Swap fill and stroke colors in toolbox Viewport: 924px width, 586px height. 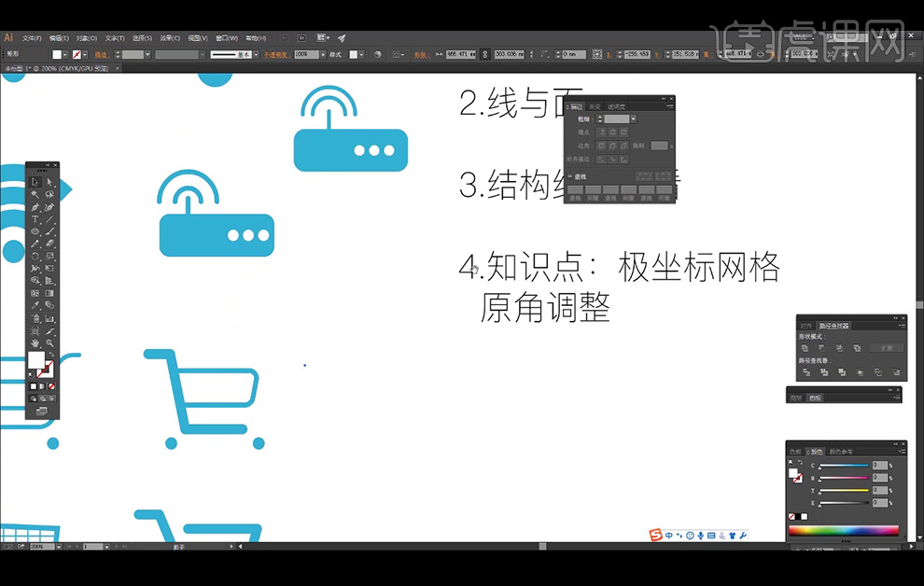[51, 353]
